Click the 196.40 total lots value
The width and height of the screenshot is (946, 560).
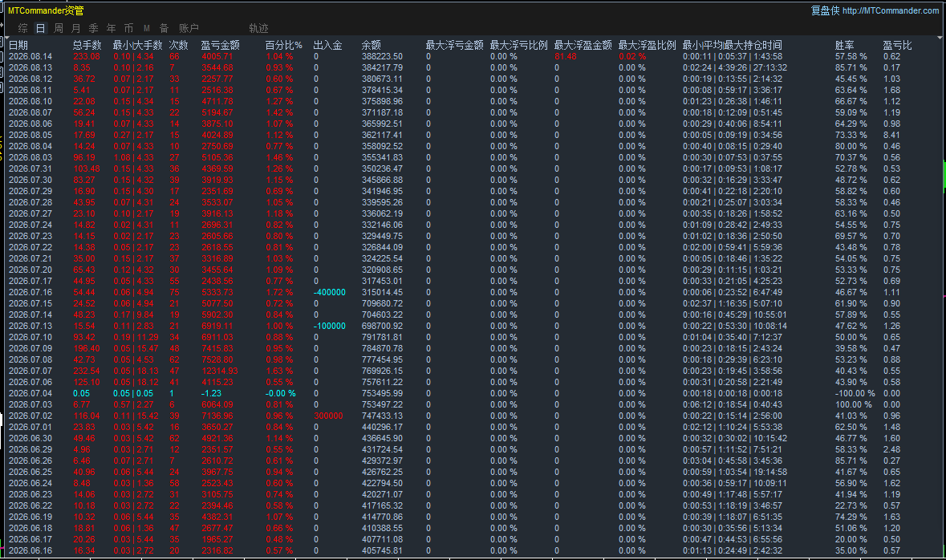[87, 349]
